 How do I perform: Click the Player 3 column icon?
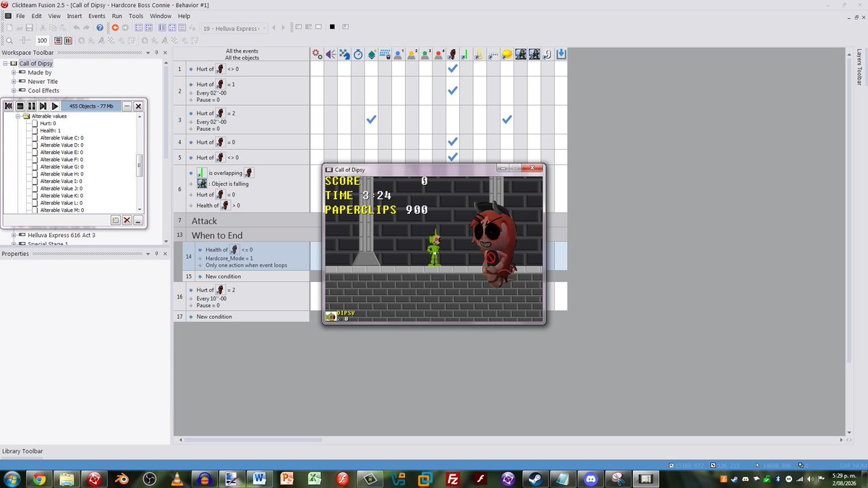click(x=425, y=54)
